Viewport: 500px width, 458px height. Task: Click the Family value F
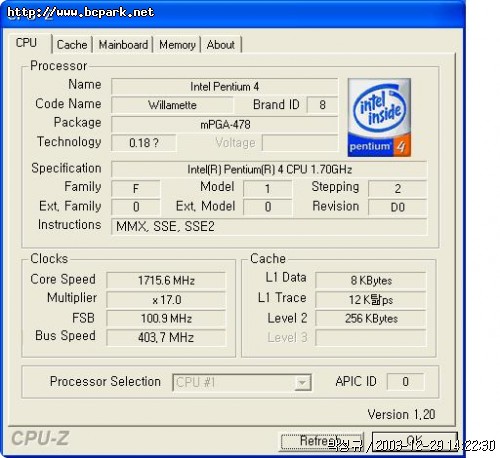(x=136, y=188)
